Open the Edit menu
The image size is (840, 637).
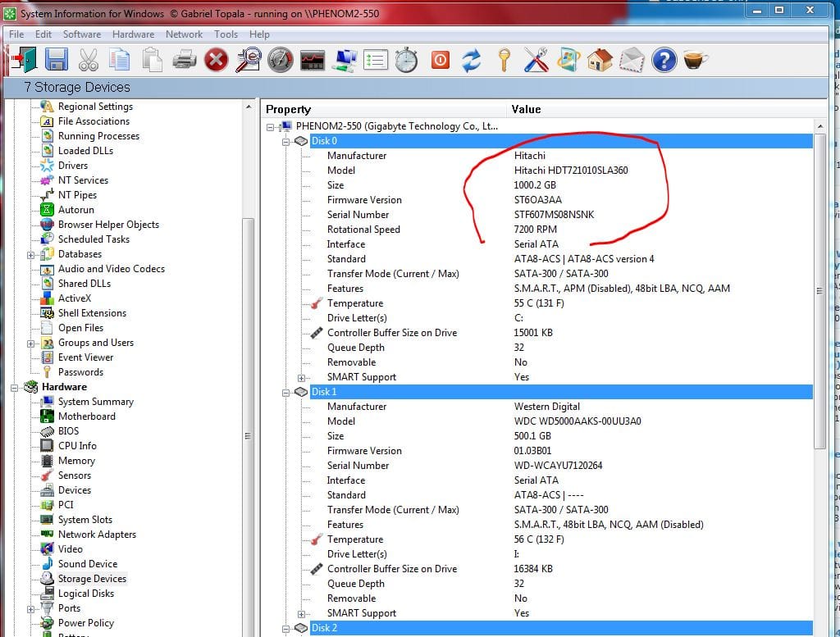[43, 34]
